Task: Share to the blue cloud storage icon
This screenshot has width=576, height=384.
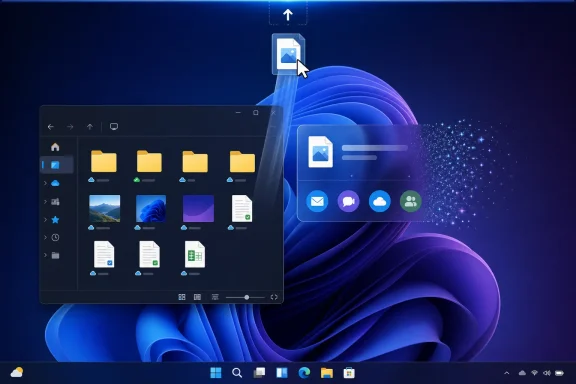Action: click(x=379, y=201)
